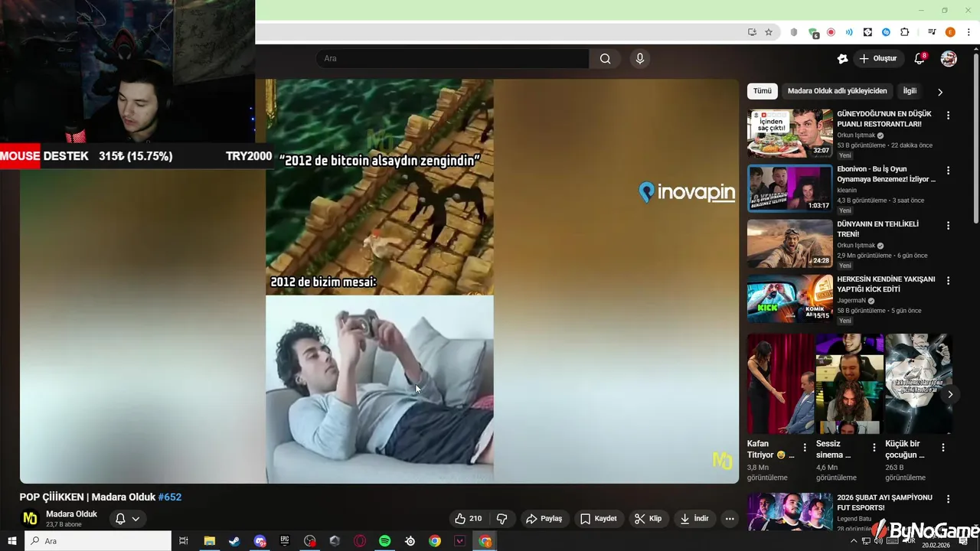Open the Ebonivon 1:03:17 video thumbnail
Viewport: 980px width, 551px height.
point(789,188)
